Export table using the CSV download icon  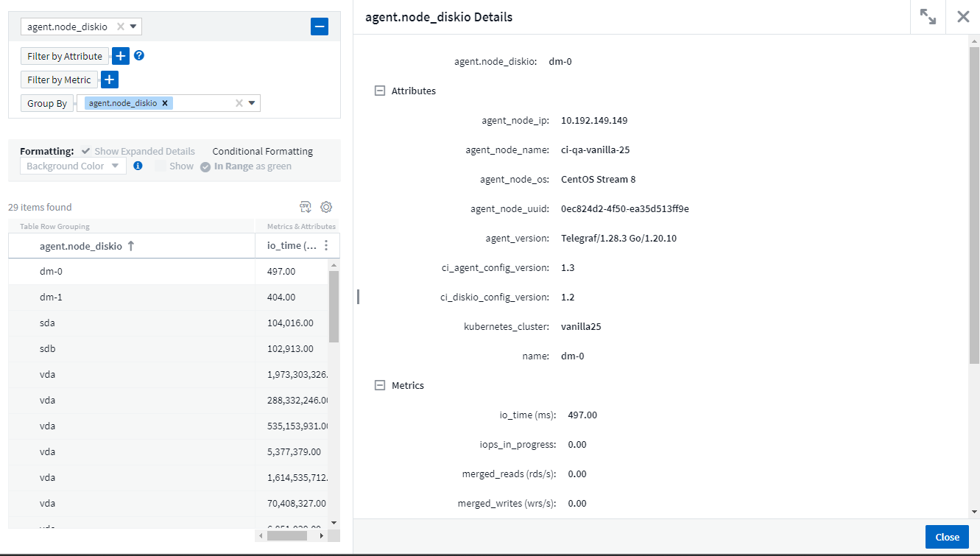pos(306,207)
